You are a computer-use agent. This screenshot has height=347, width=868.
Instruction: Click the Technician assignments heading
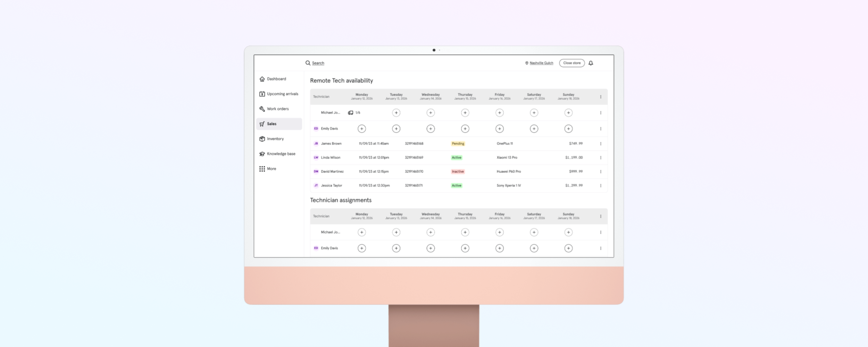coord(341,200)
